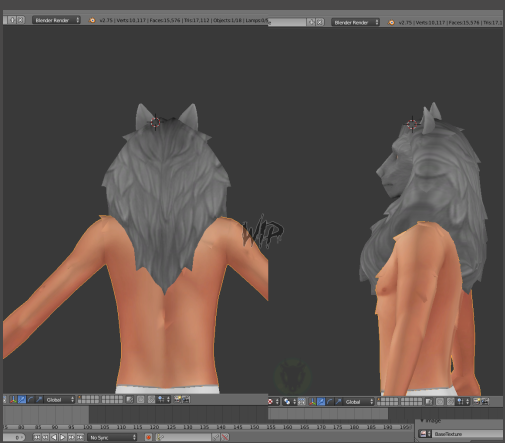Toggle snap during transform in right viewport
505x443 pixels.
click(x=450, y=402)
